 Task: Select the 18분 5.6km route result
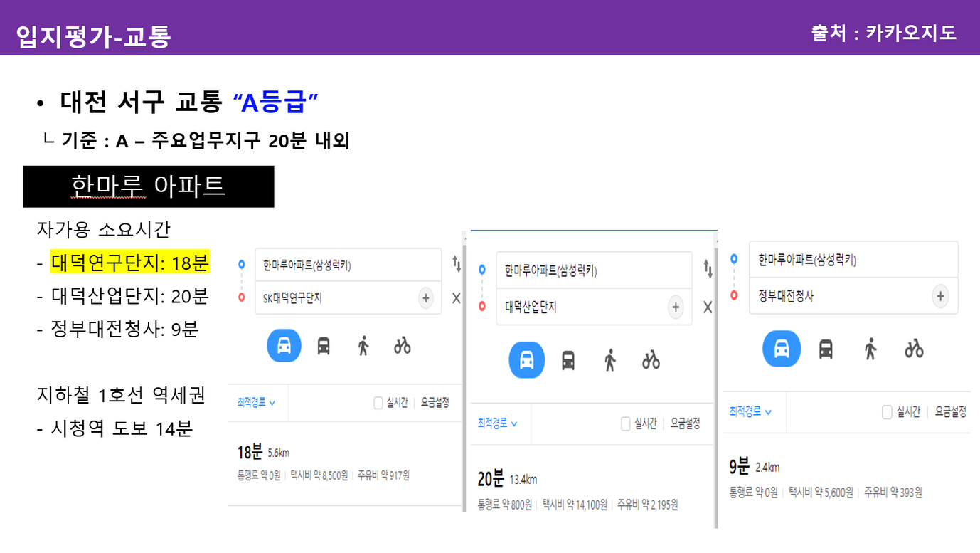(x=345, y=463)
